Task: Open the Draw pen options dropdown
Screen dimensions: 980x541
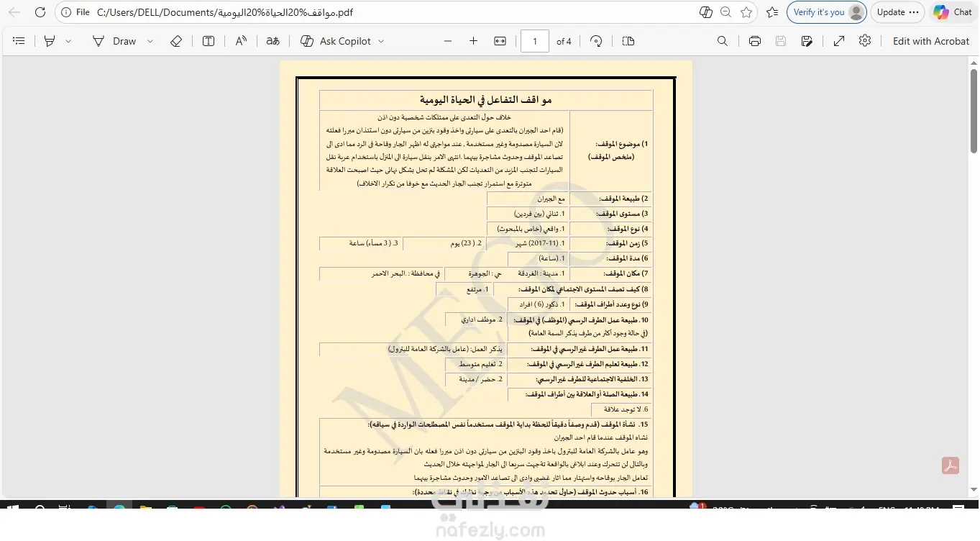Action: coord(150,41)
